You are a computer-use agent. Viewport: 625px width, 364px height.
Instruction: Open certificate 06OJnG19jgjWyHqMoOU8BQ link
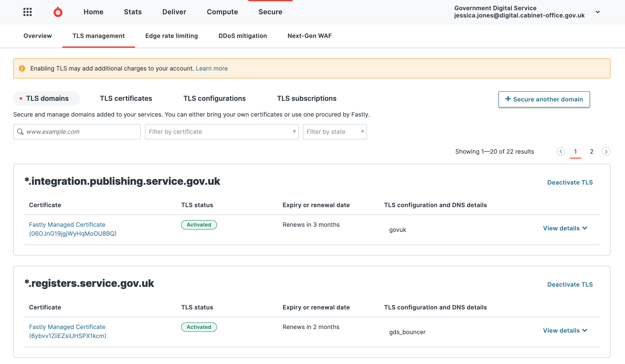[x=73, y=229]
